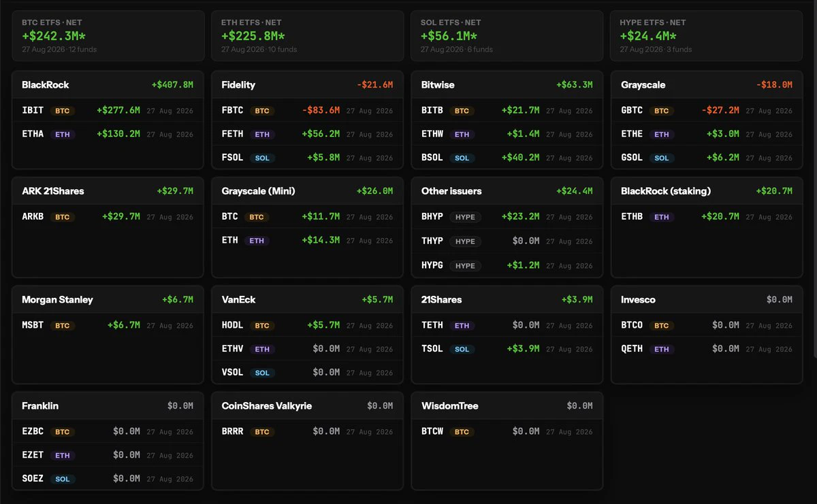Open the HYPE ETFs net summary card
817x504 pixels.
707,36
